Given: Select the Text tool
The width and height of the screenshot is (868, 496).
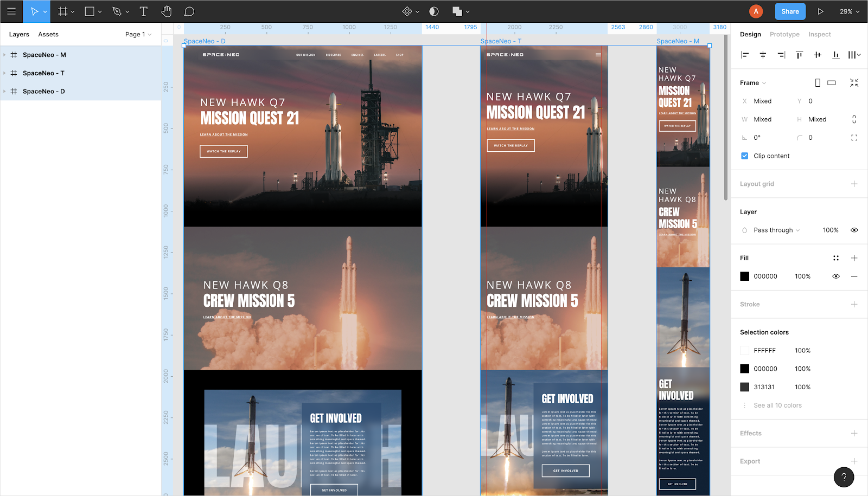Looking at the screenshot, I should click(x=144, y=11).
